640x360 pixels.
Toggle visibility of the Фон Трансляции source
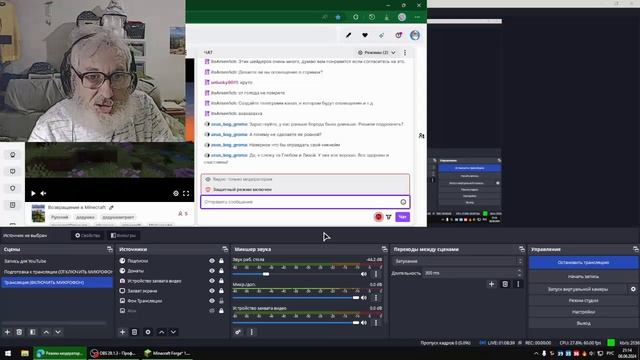[212, 301]
